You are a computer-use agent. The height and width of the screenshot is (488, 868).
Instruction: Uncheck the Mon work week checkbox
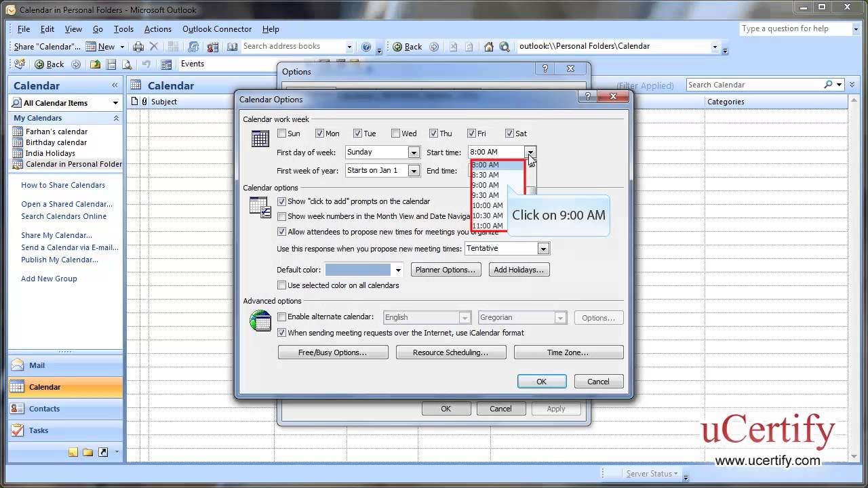click(319, 134)
